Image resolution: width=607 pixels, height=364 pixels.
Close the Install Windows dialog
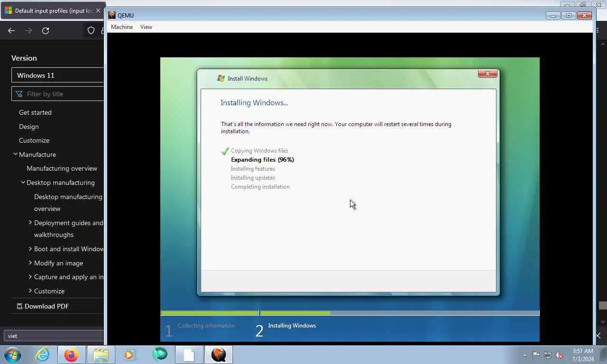click(487, 73)
